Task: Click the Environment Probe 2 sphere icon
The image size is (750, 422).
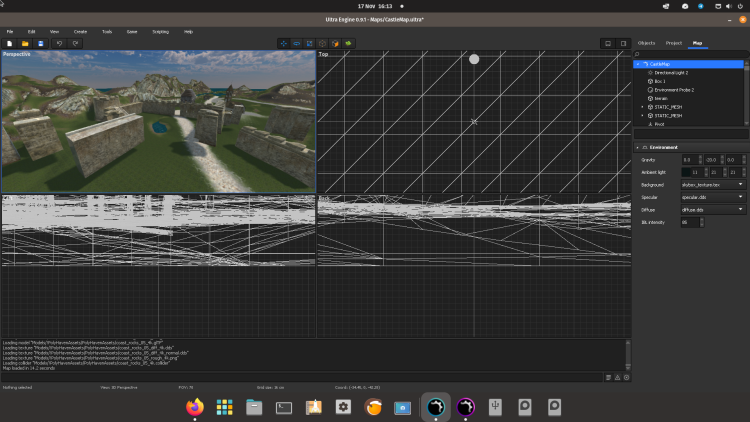Action: (x=650, y=90)
